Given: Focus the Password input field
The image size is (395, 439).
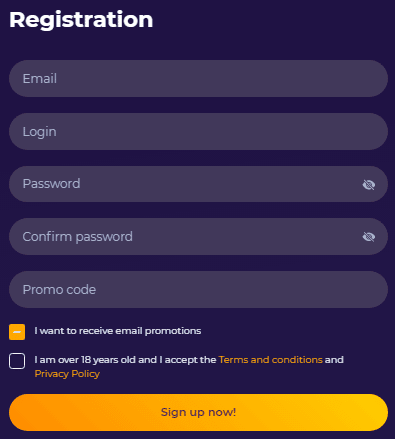Looking at the screenshot, I should (x=198, y=184).
